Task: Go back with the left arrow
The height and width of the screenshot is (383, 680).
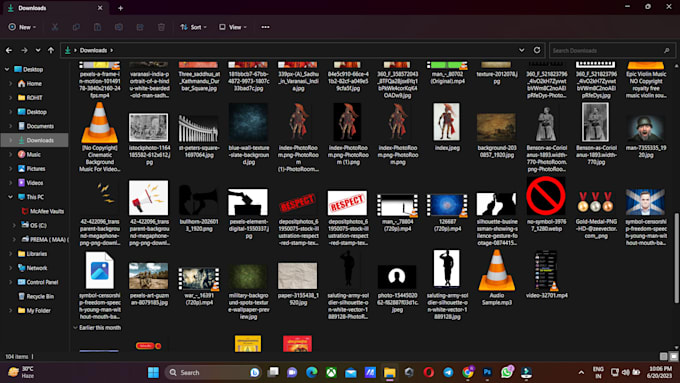Action: [x=9, y=50]
